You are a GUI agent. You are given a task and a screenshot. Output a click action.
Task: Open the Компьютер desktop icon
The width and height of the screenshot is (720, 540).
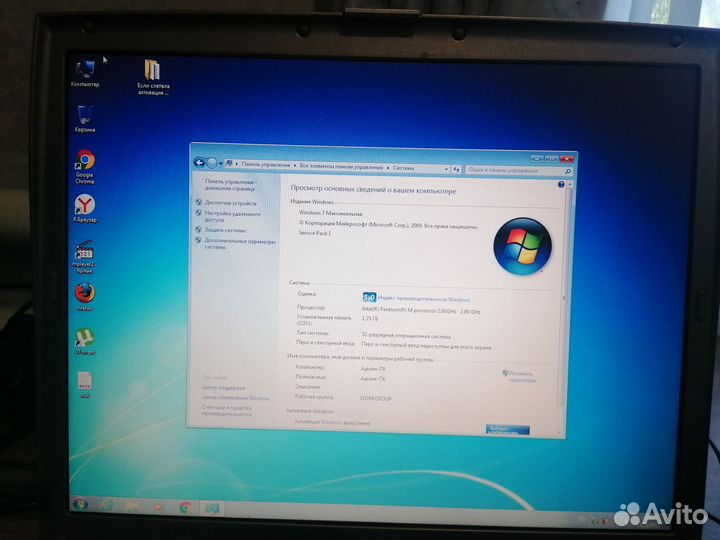click(x=85, y=73)
